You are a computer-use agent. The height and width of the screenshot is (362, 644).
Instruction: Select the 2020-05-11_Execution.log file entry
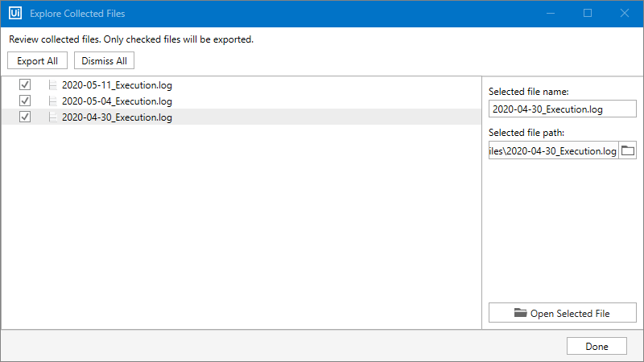pyautogui.click(x=117, y=84)
